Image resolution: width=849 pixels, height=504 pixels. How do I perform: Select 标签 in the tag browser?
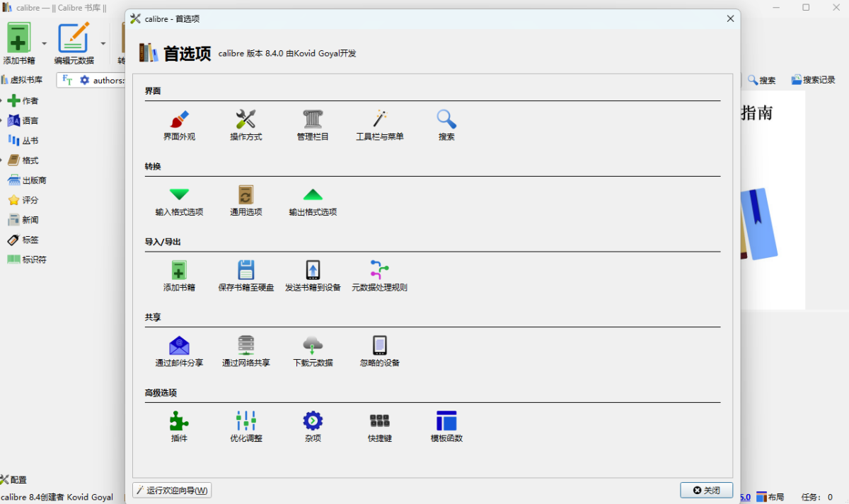[x=30, y=240]
